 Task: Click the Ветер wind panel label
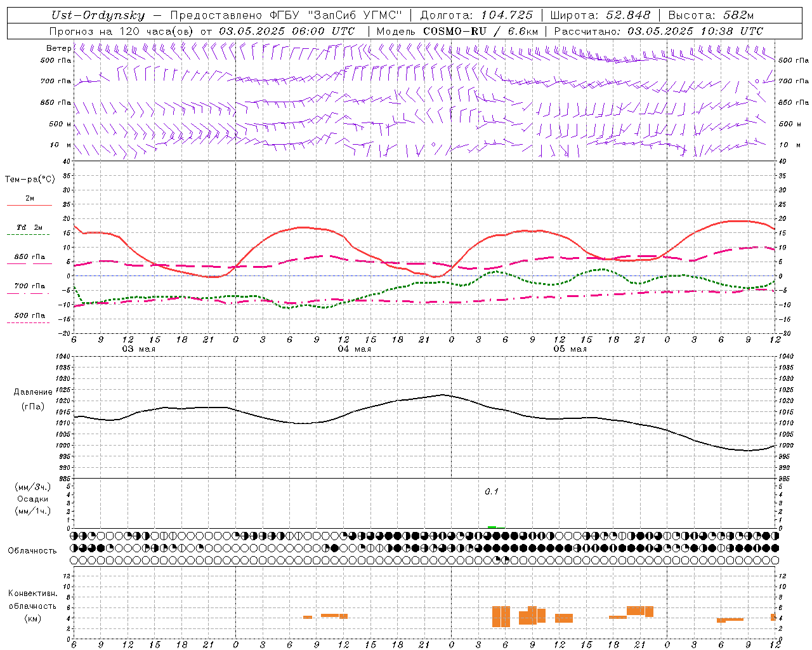pos(58,48)
